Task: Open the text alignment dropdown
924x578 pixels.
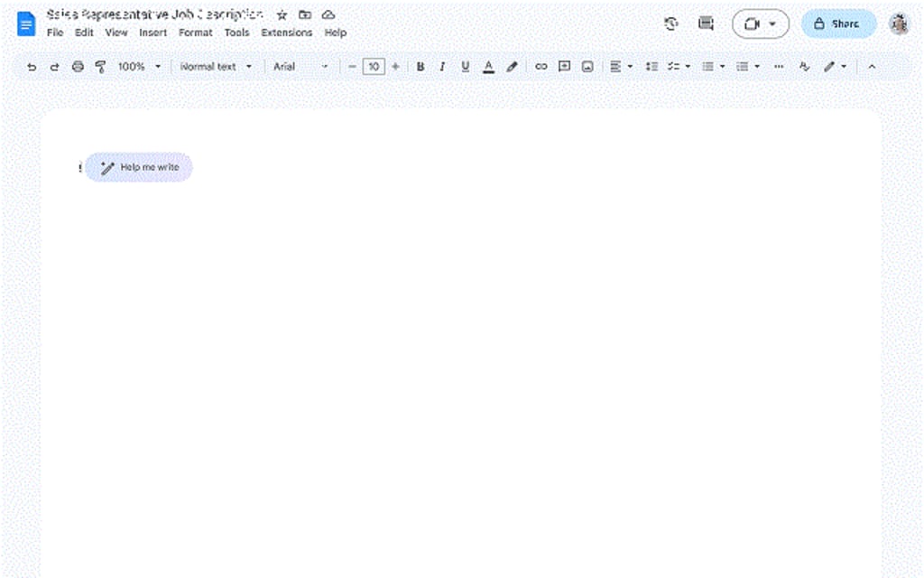Action: click(x=621, y=67)
